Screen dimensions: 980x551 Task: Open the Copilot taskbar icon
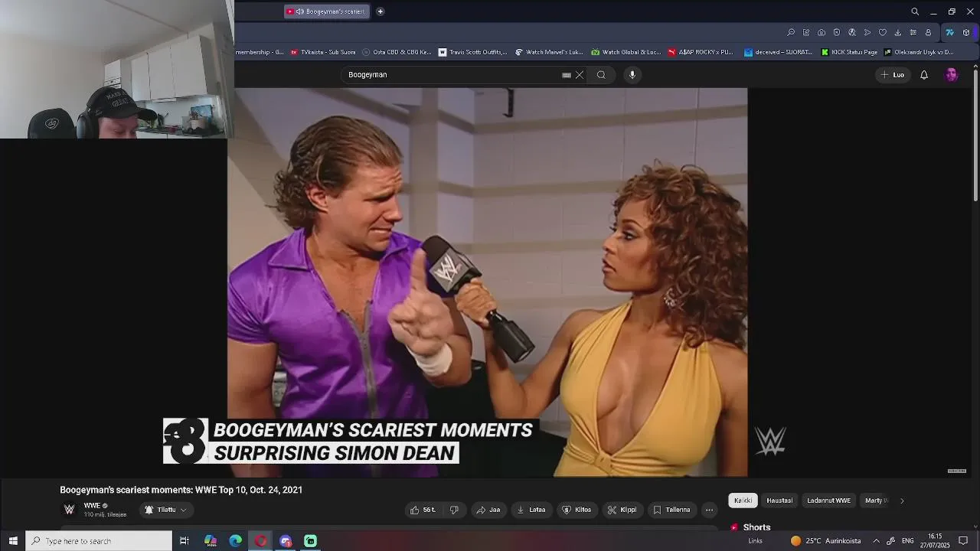(x=211, y=541)
